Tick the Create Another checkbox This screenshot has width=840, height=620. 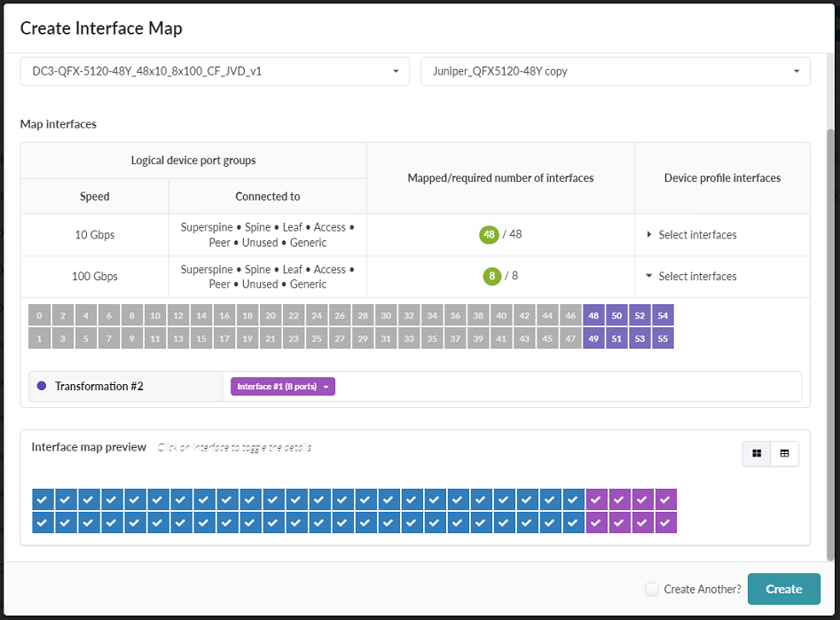click(652, 589)
